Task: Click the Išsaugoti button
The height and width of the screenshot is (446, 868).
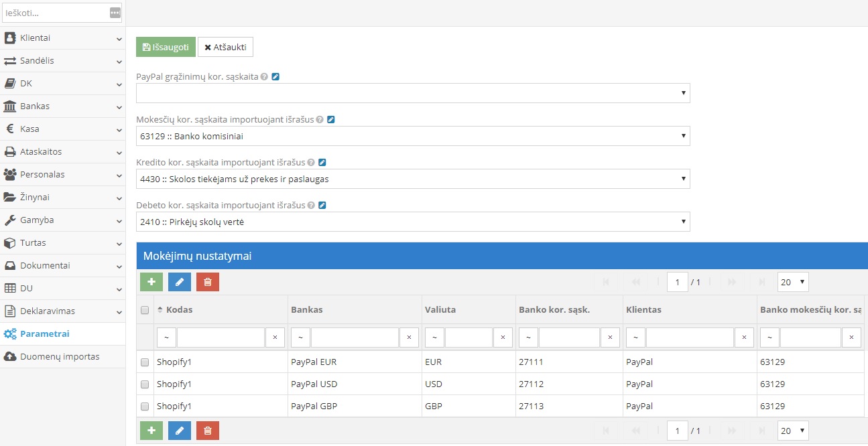Action: [x=165, y=47]
